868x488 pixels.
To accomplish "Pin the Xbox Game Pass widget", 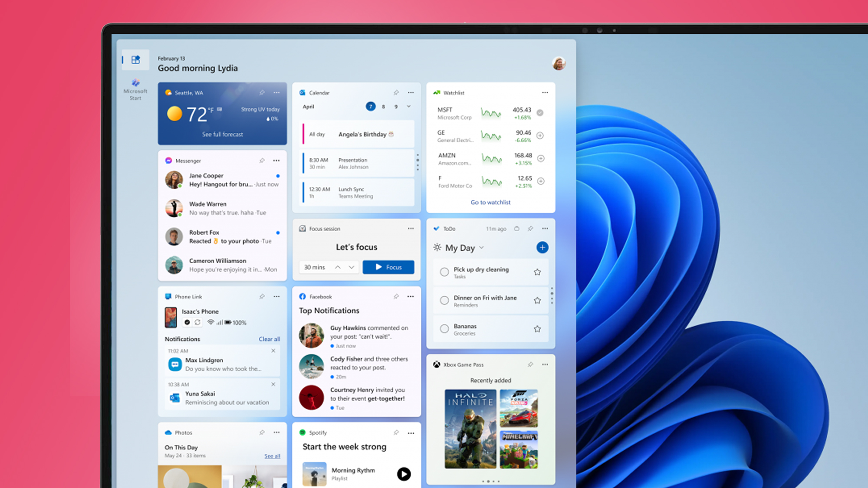I will (x=530, y=365).
